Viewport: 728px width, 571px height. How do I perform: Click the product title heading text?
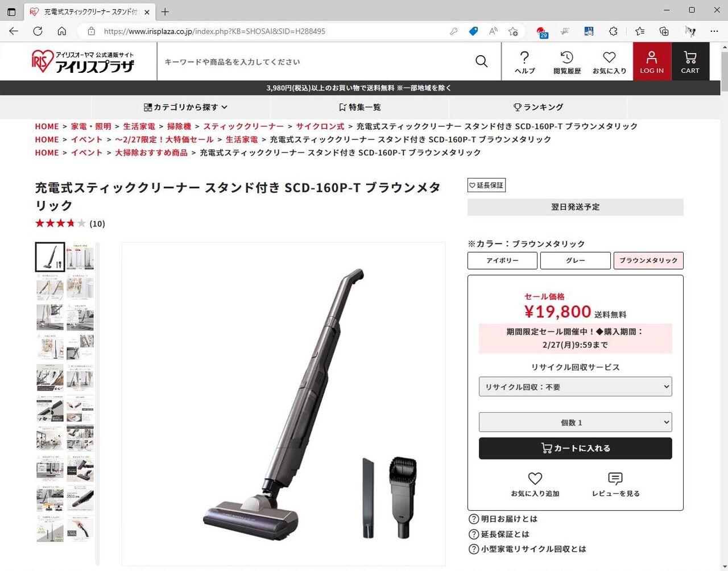(x=238, y=196)
